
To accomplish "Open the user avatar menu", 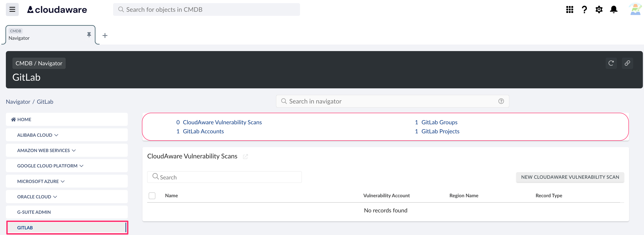I will (635, 9).
